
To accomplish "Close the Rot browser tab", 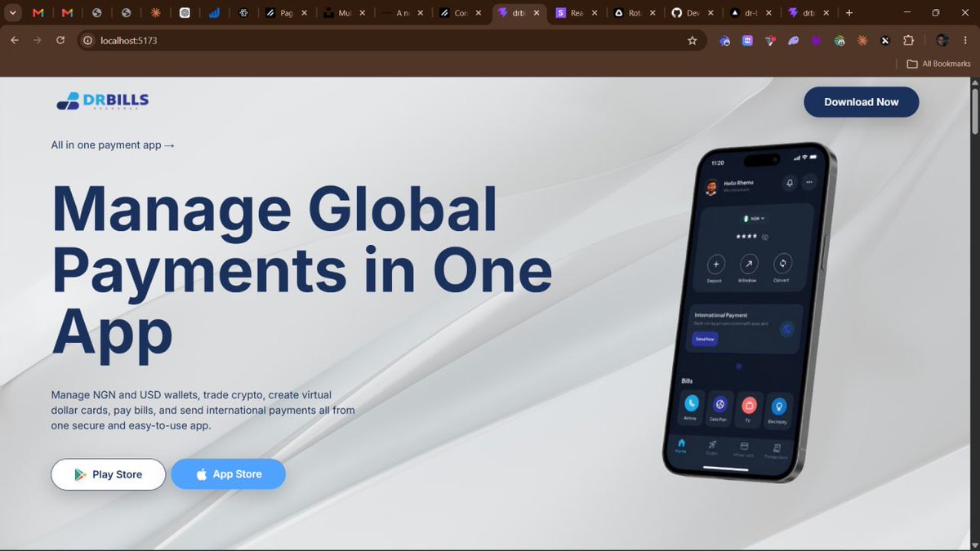I will point(653,13).
